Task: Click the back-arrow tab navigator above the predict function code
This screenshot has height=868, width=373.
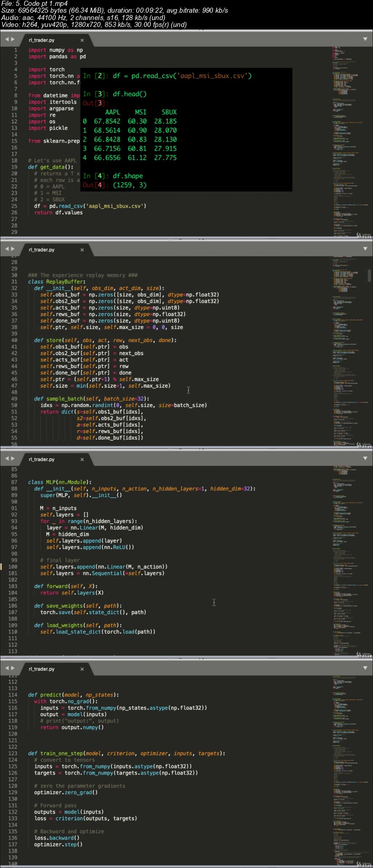Action: (x=7, y=668)
